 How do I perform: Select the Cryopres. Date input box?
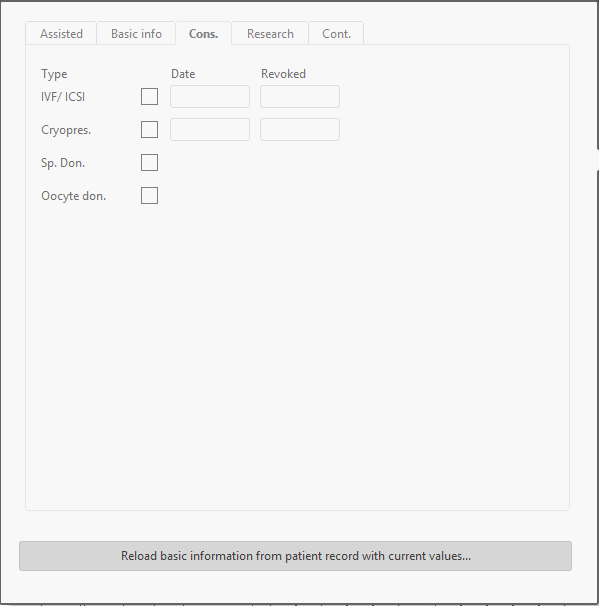click(x=210, y=129)
